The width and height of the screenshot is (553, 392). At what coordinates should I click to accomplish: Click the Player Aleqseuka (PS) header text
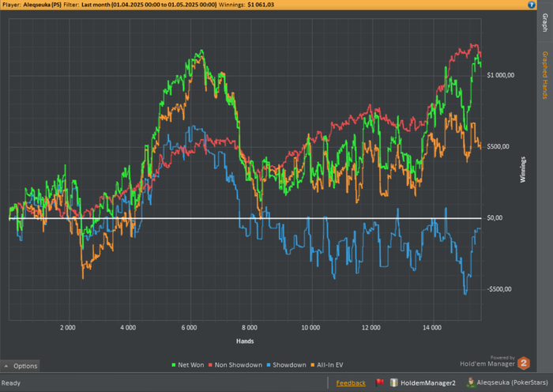(x=32, y=5)
